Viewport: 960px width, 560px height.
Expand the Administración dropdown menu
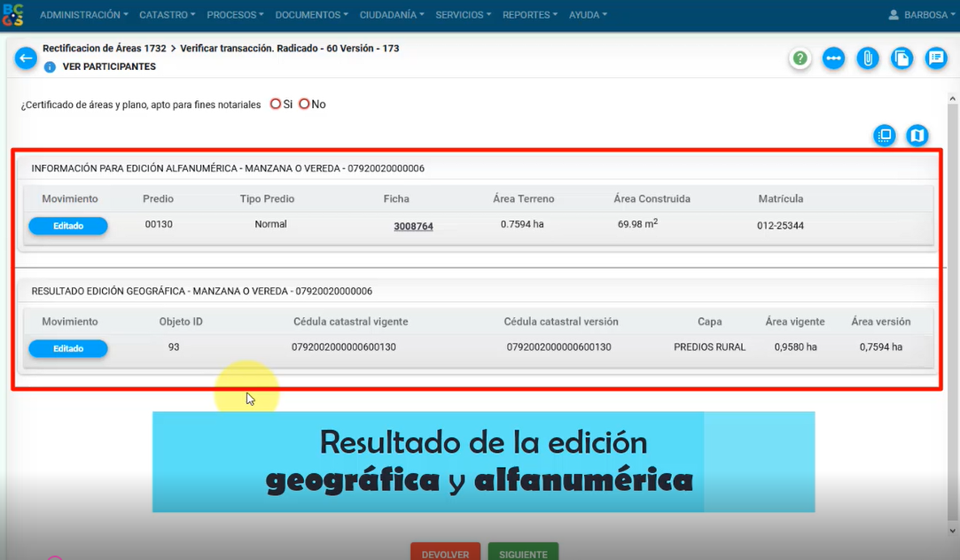(84, 15)
